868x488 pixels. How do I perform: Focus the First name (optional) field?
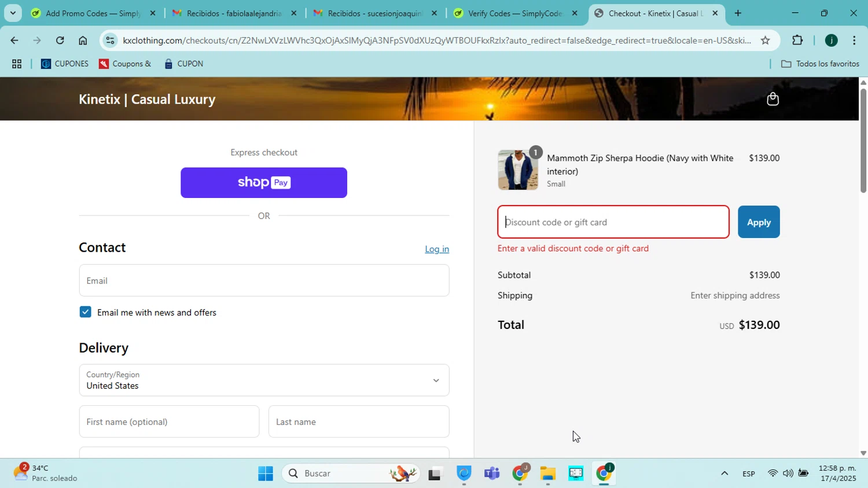tap(169, 421)
